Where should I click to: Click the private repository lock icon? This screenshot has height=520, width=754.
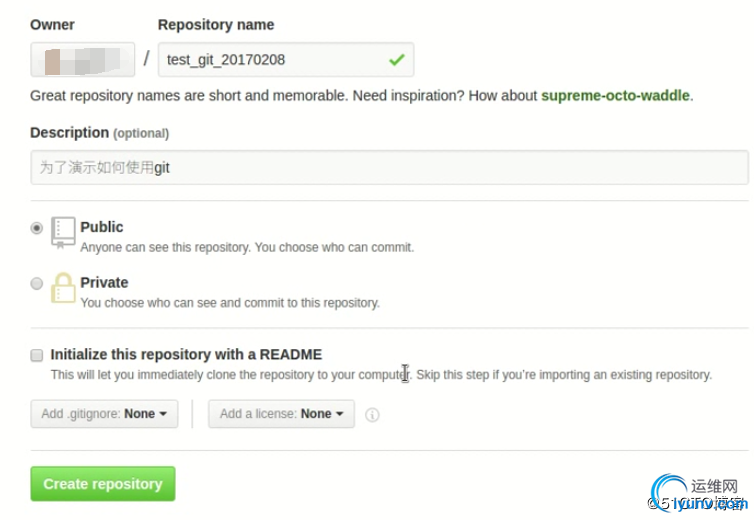pyautogui.click(x=63, y=288)
